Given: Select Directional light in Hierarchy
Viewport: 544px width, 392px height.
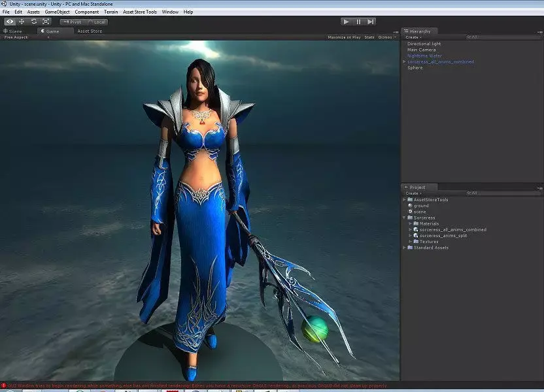Looking at the screenshot, I should pyautogui.click(x=424, y=44).
